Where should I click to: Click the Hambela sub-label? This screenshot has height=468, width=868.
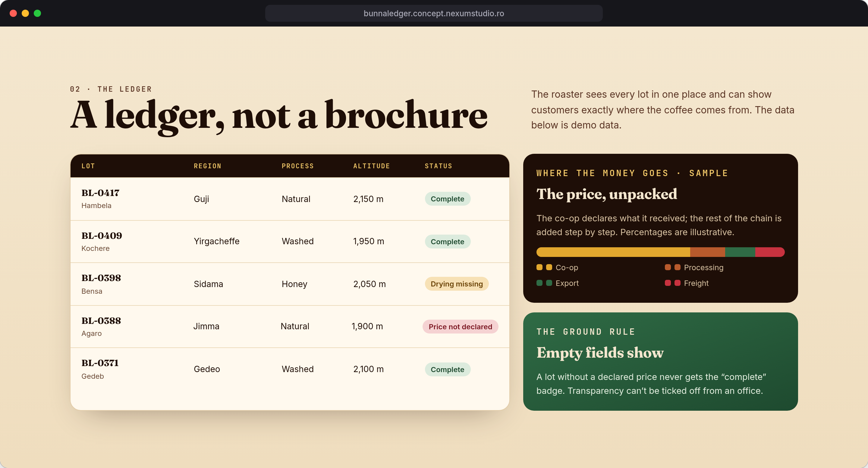pyautogui.click(x=96, y=206)
